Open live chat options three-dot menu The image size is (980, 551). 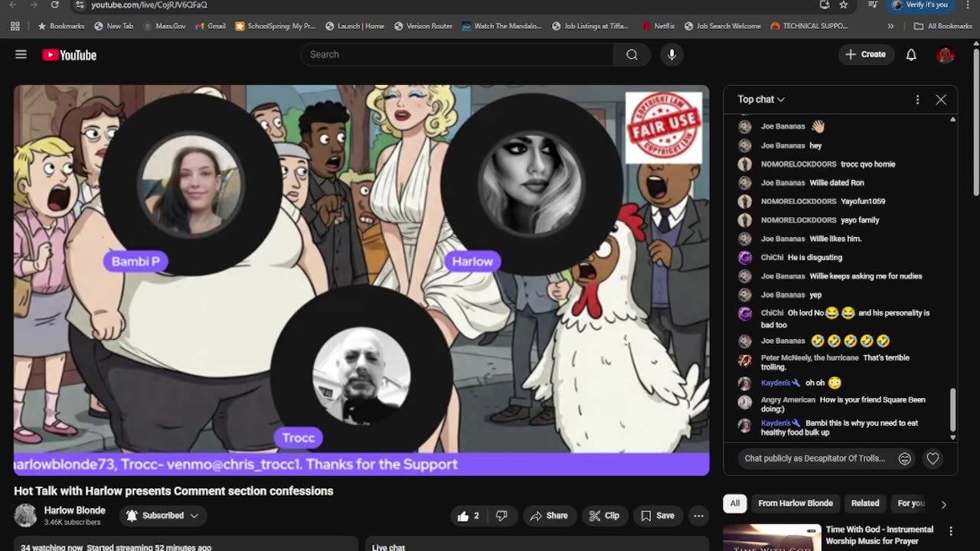tap(917, 99)
